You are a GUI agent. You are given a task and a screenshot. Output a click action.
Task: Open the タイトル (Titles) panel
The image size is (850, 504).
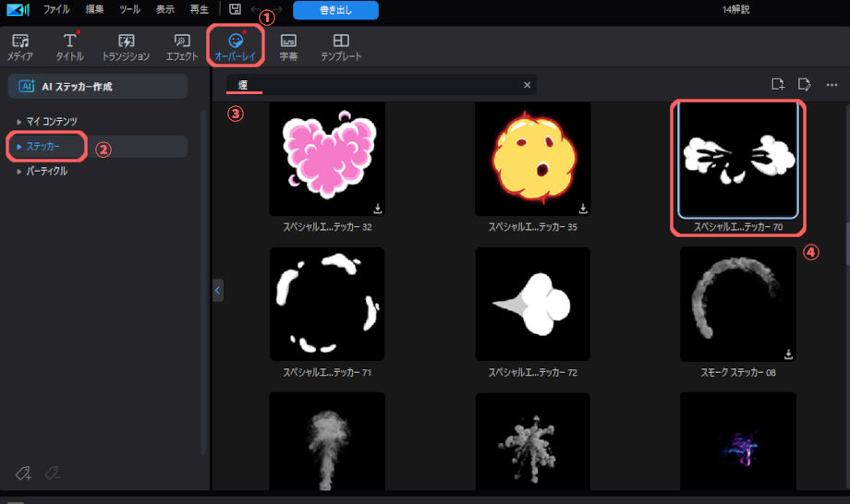click(x=69, y=47)
